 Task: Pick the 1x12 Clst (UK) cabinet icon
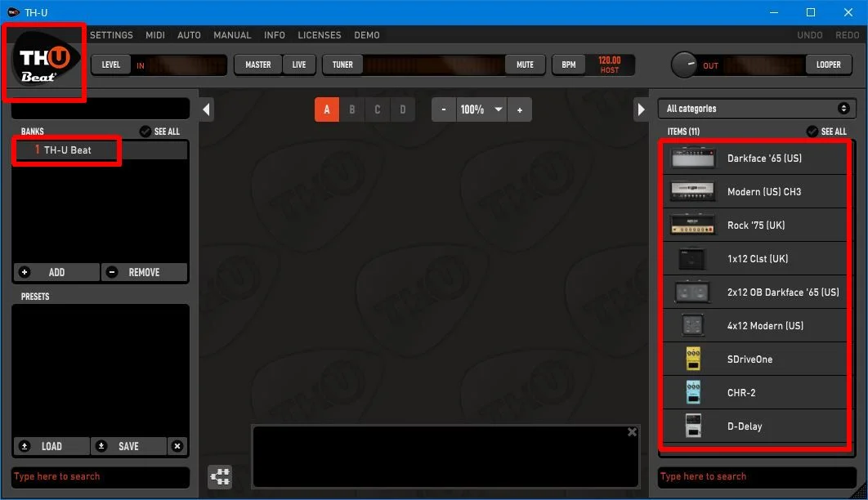(692, 258)
